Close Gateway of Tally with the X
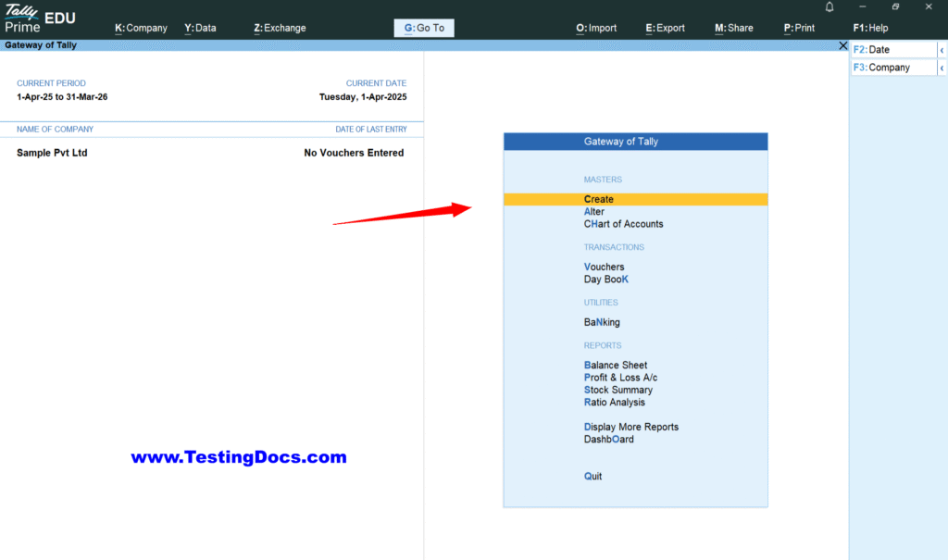Viewport: 948px width, 560px height. pos(842,44)
